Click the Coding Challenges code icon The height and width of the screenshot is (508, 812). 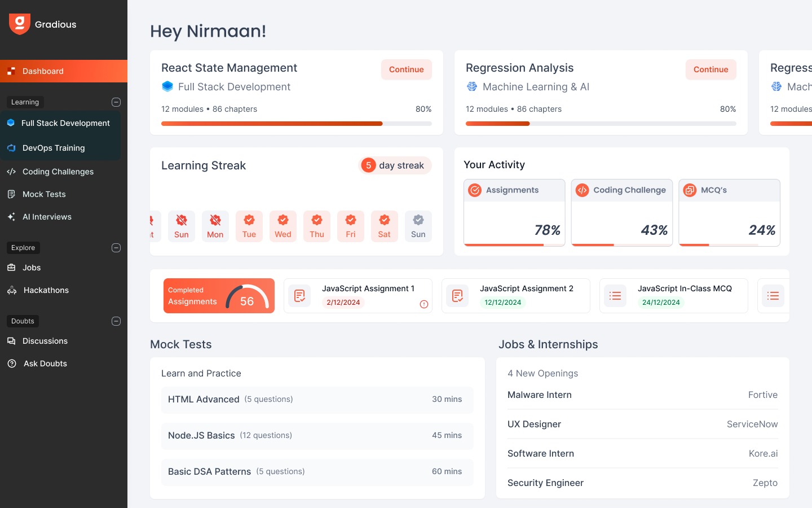11,172
